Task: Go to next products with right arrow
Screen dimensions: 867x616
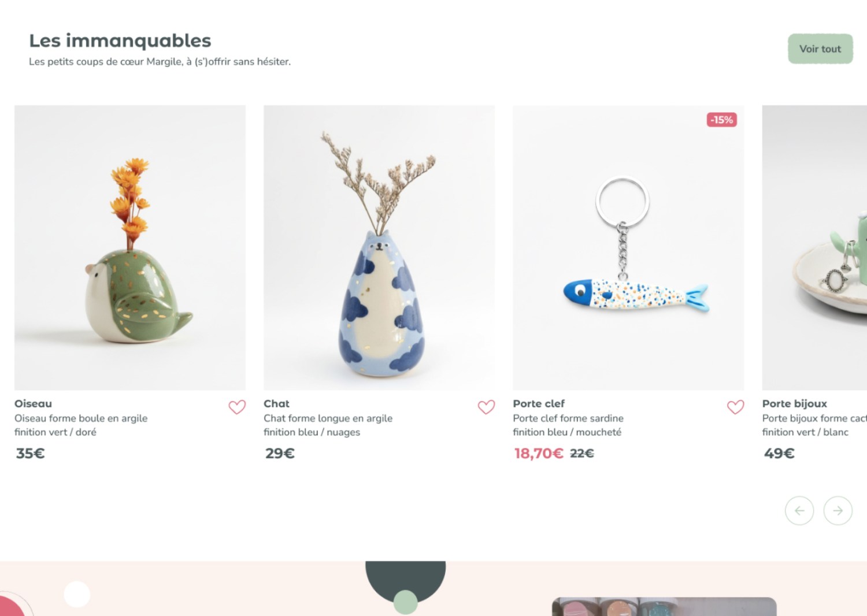Action: coord(838,511)
